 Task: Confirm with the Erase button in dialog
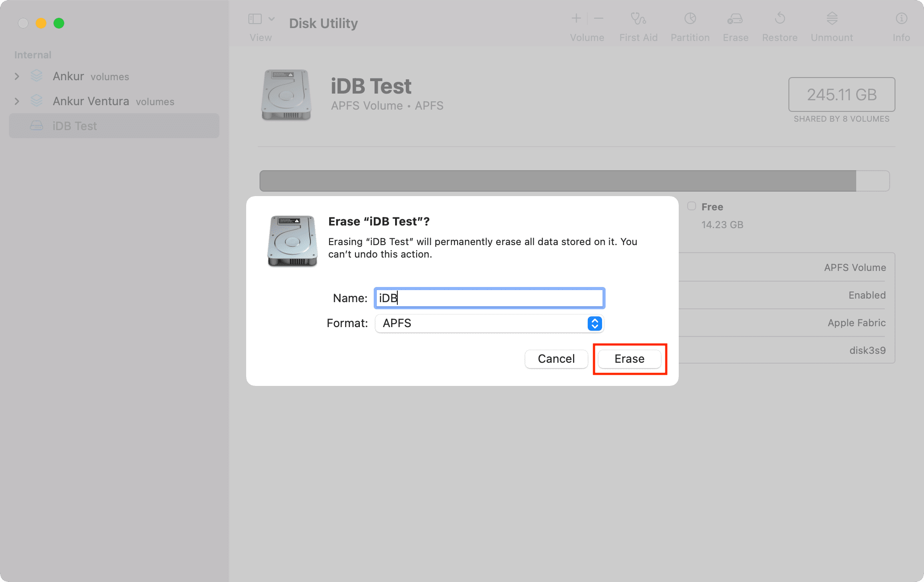pyautogui.click(x=629, y=359)
